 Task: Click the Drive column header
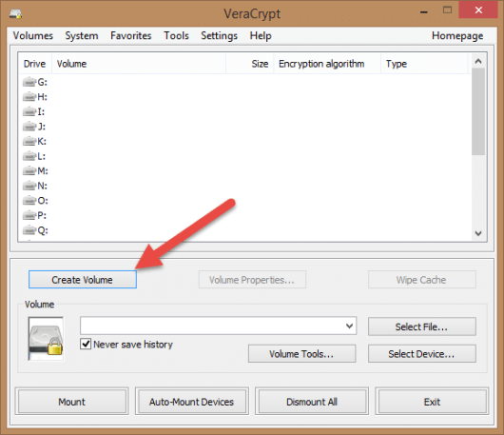35,64
